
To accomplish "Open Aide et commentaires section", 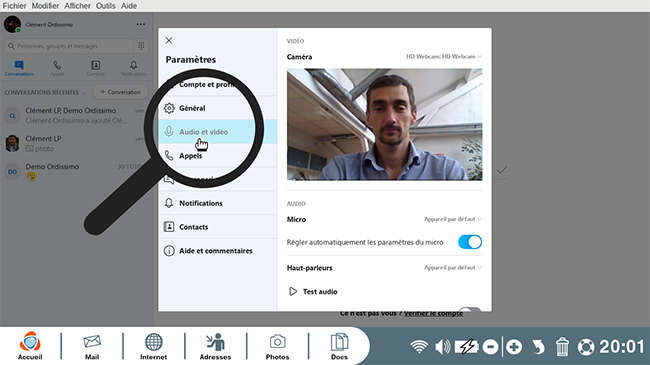I will 218,251.
